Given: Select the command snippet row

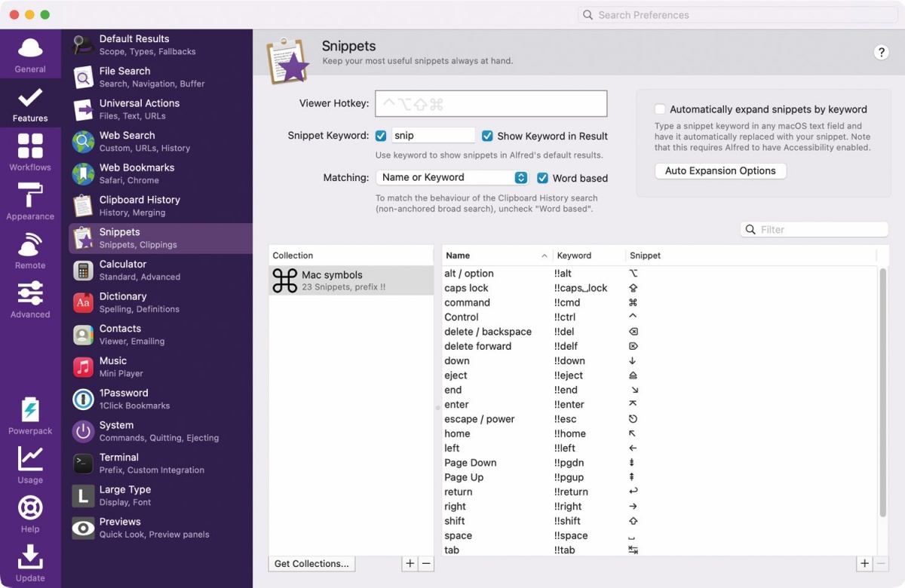Looking at the screenshot, I should click(660, 302).
